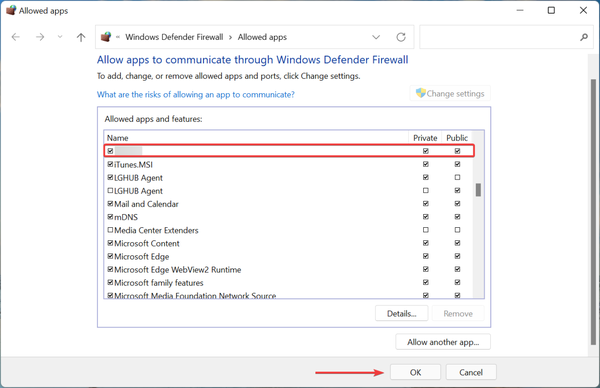Click the Public column header
Image resolution: width=600 pixels, height=388 pixels.
(x=457, y=138)
